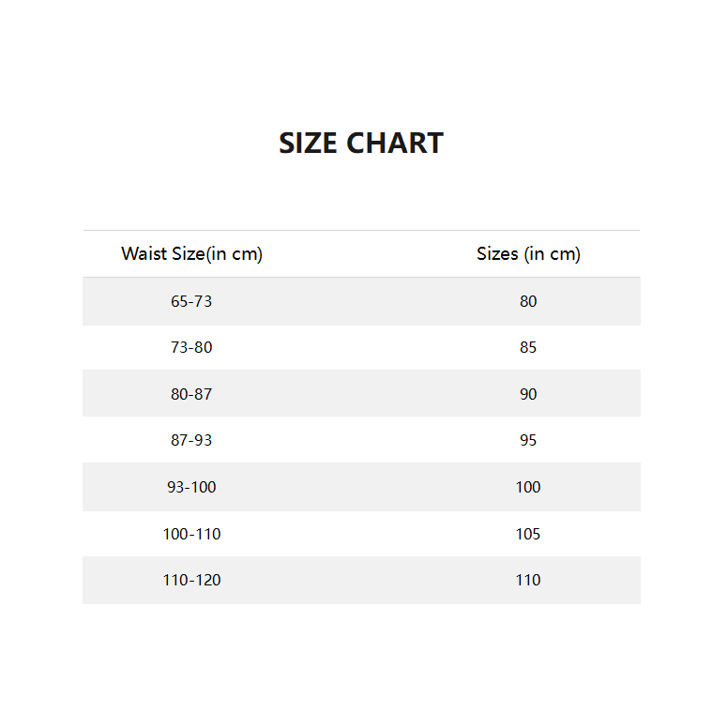Select the 80-87 waist cell
Viewport: 728px width, 728px height.
pos(191,394)
